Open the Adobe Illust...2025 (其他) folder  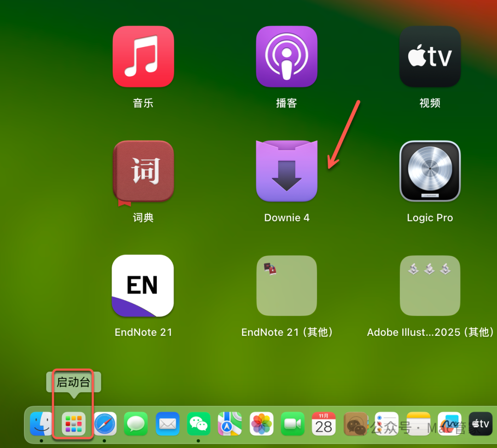click(430, 286)
